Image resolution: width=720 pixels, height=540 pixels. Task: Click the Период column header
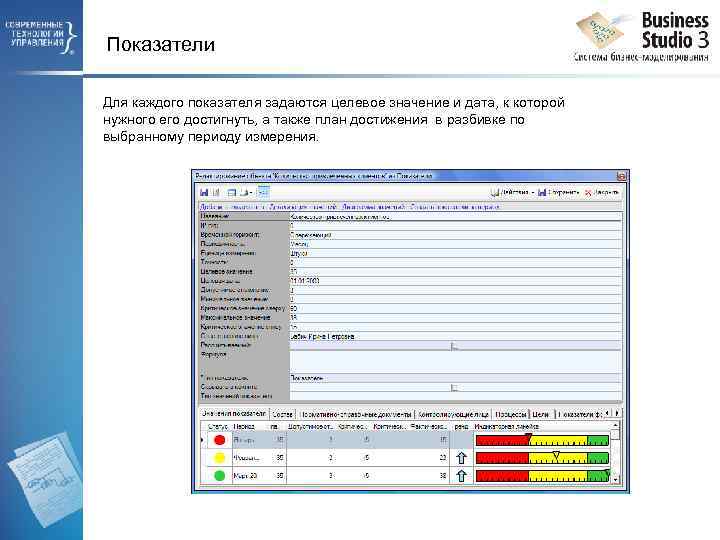[244, 427]
